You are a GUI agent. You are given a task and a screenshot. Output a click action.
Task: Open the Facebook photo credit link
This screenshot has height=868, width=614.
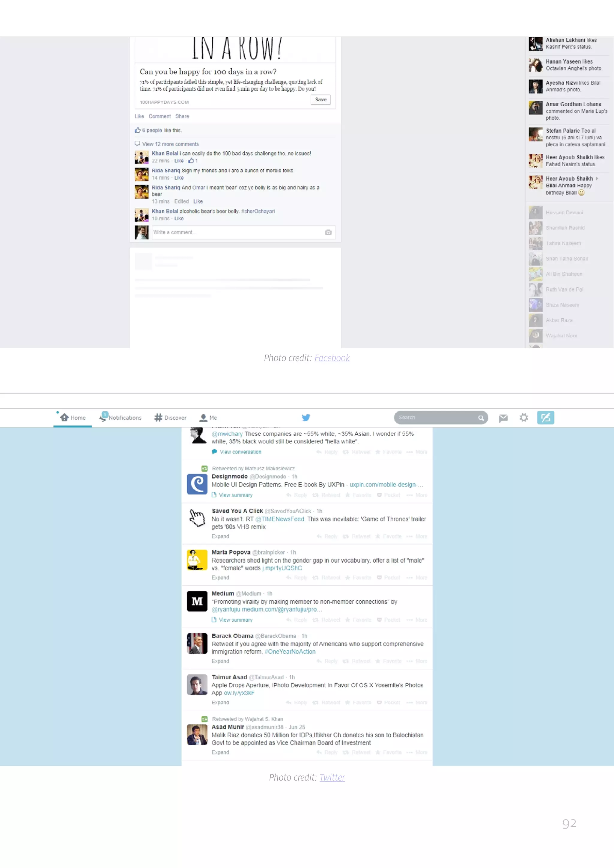tap(332, 358)
